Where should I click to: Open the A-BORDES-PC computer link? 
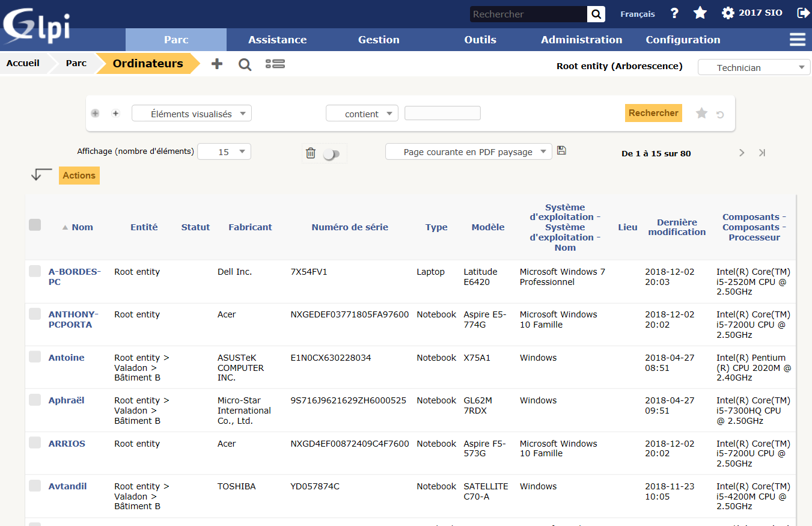click(x=75, y=277)
